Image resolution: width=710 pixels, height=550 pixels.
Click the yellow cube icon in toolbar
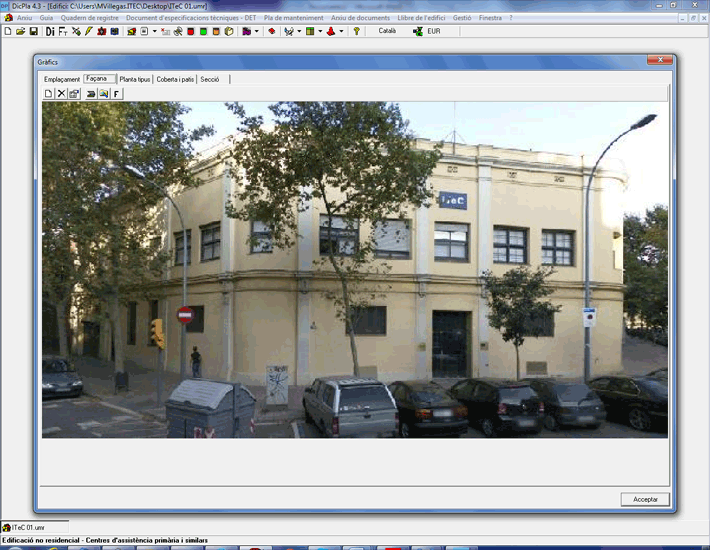coord(229,31)
